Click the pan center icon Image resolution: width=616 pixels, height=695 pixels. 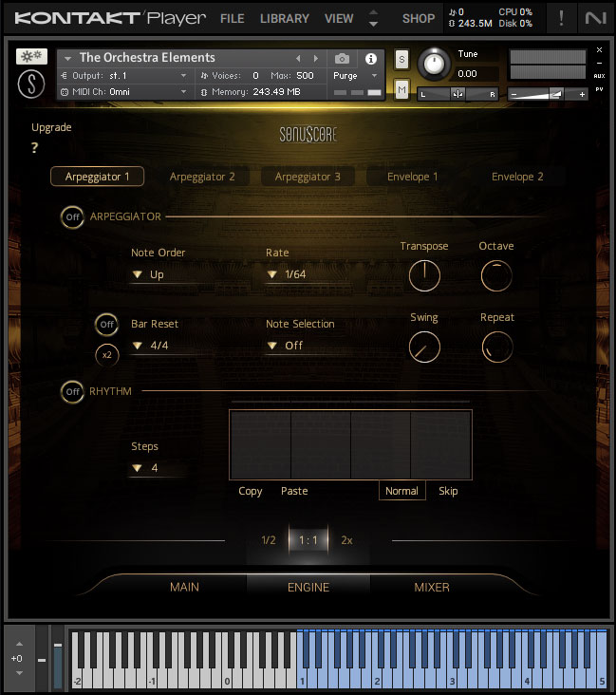point(457,94)
